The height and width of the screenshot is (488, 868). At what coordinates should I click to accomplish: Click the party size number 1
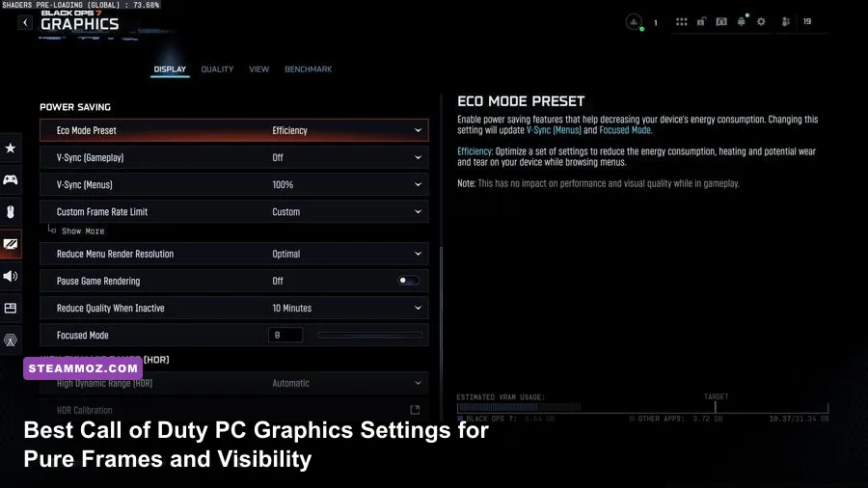tap(656, 23)
